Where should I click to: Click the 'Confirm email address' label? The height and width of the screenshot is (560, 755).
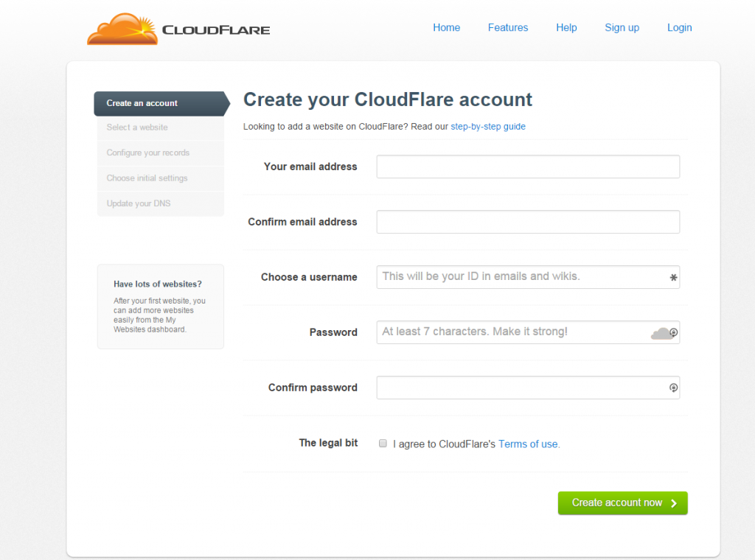302,222
